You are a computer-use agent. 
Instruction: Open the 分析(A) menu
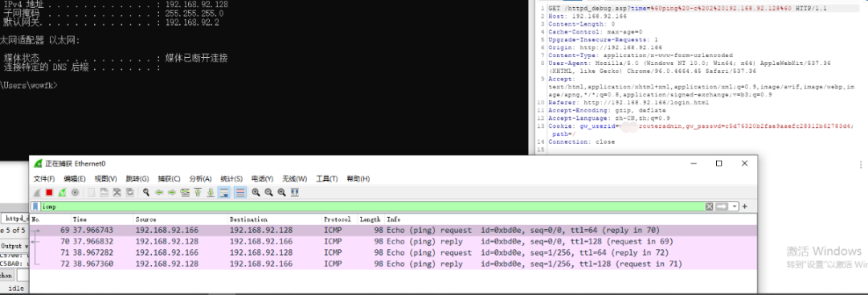pyautogui.click(x=200, y=178)
